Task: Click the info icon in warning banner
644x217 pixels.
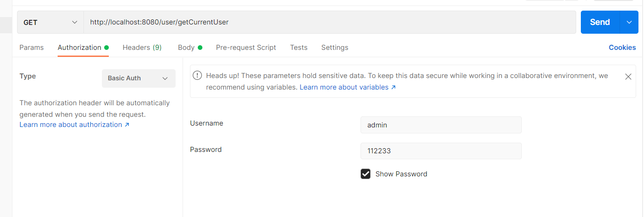Action: click(198, 75)
